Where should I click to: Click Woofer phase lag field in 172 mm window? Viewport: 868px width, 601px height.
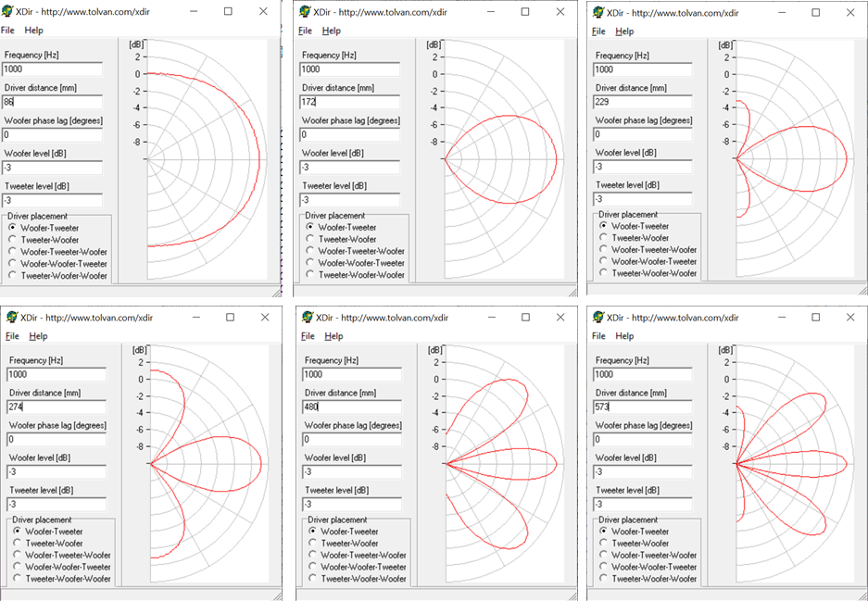pos(350,134)
